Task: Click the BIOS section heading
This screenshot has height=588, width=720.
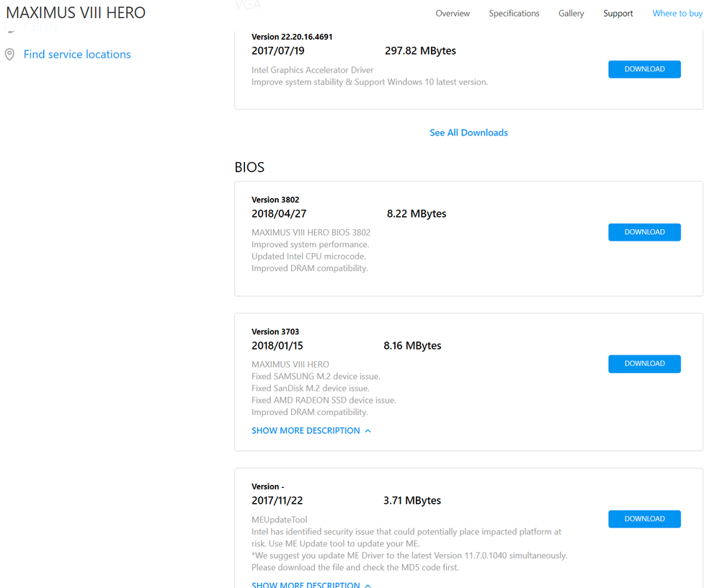Action: pyautogui.click(x=249, y=167)
